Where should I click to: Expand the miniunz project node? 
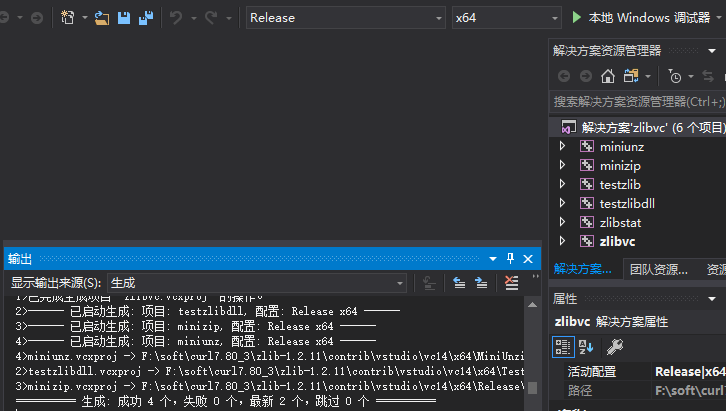coord(562,146)
